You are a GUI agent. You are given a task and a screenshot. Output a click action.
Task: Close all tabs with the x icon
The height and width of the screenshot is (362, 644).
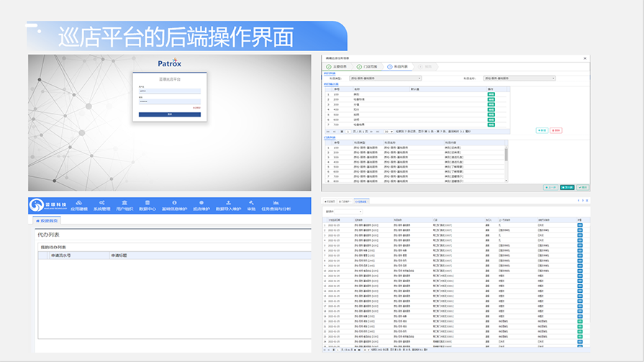[x=587, y=201]
